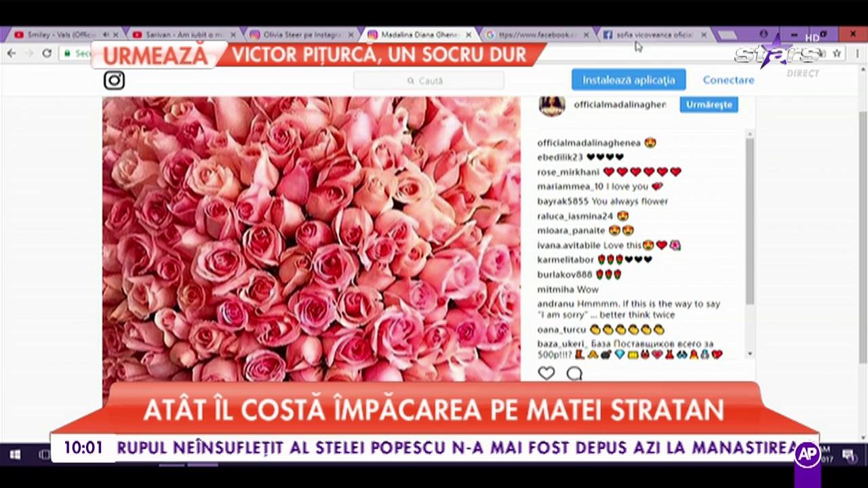Open the Conectare login link
This screenshot has width=868, height=488.
[x=728, y=79]
